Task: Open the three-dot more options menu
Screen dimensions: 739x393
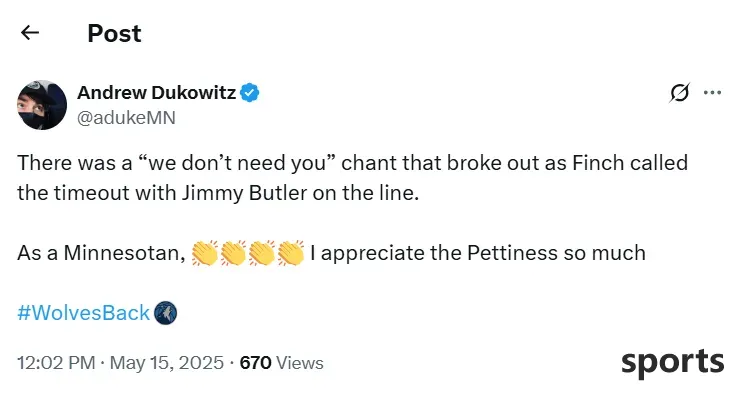Action: 712,92
